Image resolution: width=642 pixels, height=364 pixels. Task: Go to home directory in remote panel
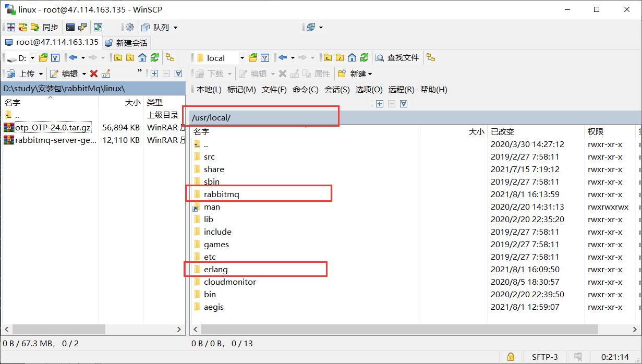pyautogui.click(x=352, y=58)
